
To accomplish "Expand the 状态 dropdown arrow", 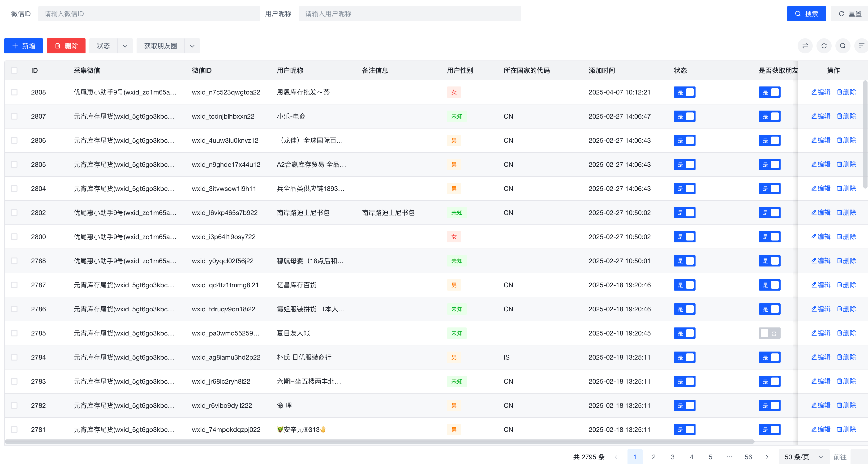I will point(125,46).
